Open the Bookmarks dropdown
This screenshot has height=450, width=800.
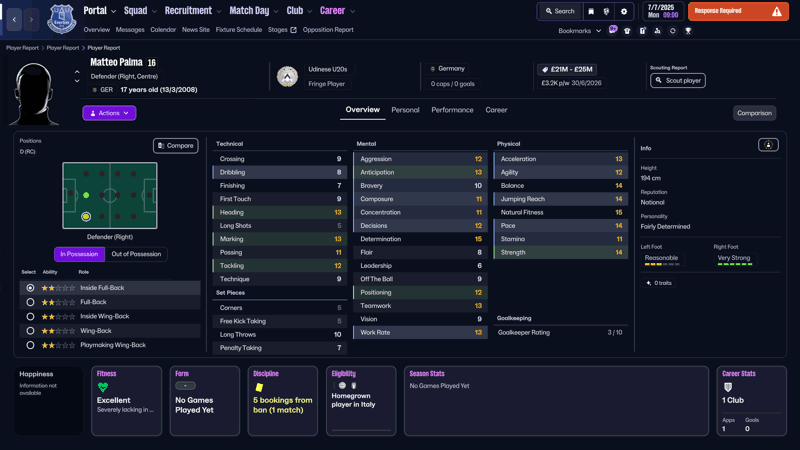click(x=580, y=31)
